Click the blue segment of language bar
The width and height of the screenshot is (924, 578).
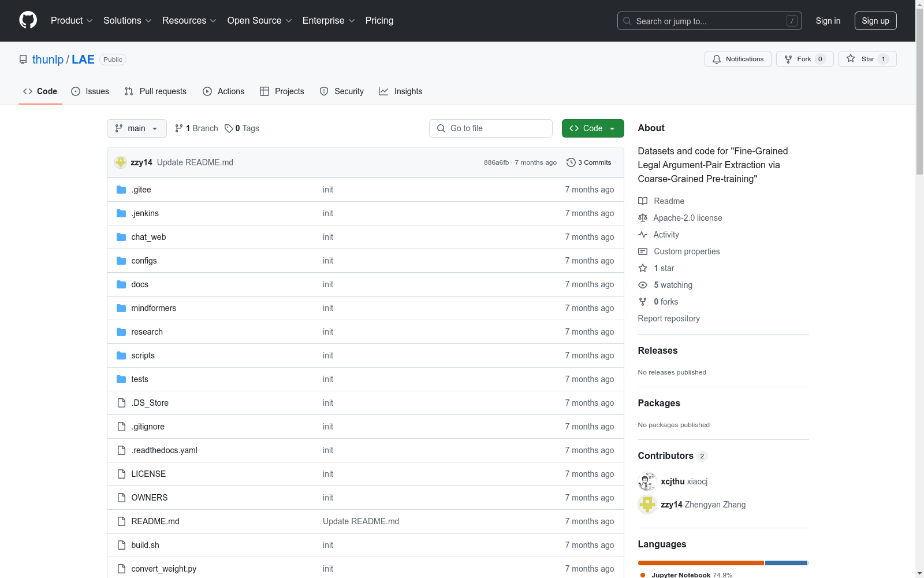(786, 563)
